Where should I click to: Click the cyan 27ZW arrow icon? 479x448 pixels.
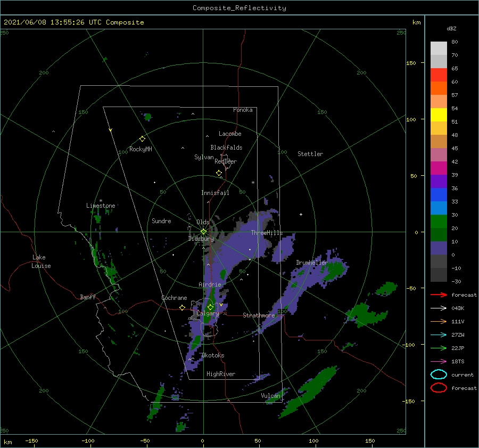pyautogui.click(x=439, y=335)
